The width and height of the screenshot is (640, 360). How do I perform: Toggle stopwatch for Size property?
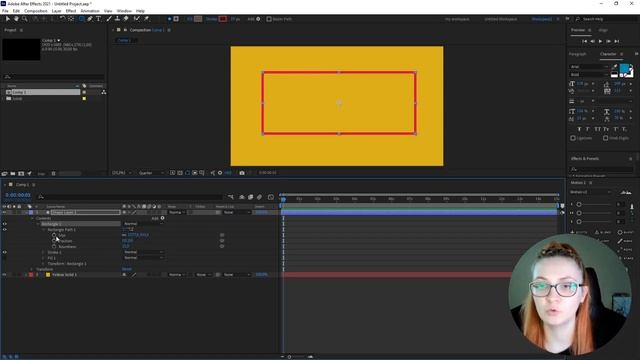pyautogui.click(x=54, y=235)
